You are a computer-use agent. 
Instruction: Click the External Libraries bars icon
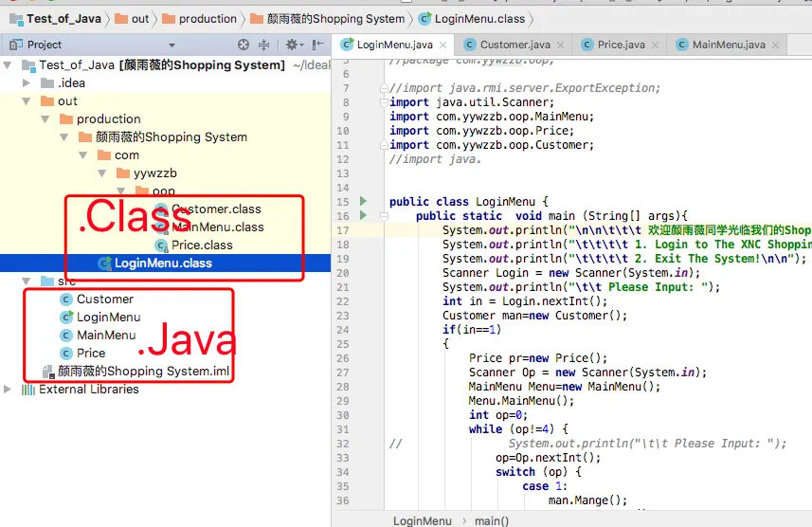pos(28,390)
